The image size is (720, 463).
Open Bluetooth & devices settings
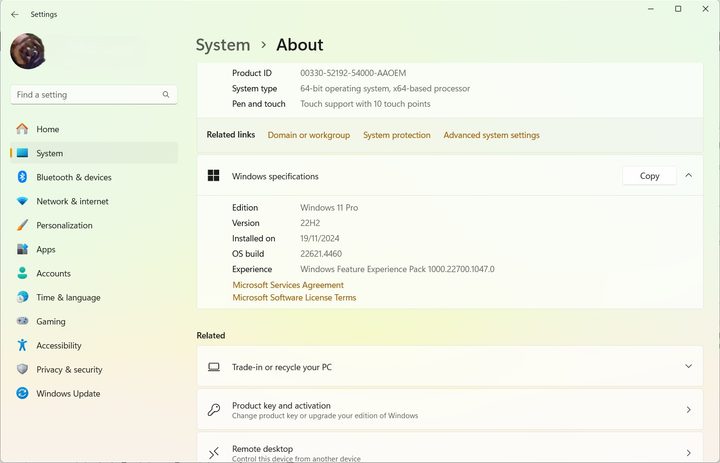point(94,177)
